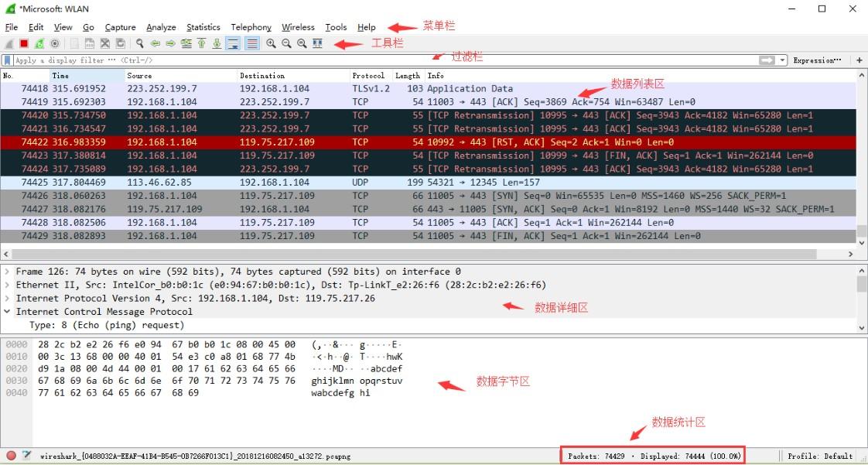The width and height of the screenshot is (868, 465).
Task: Select packet 74418 TLSv1.2 Application Data
Action: (x=429, y=88)
